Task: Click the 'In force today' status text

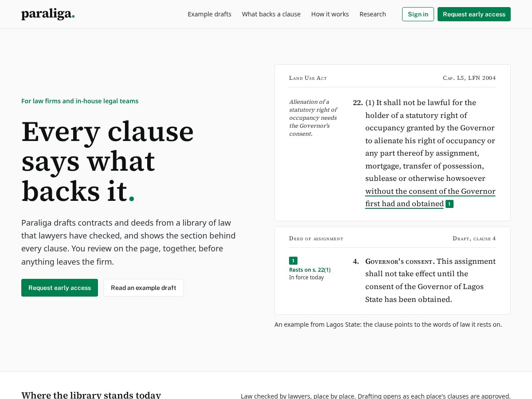Action: 306,278
